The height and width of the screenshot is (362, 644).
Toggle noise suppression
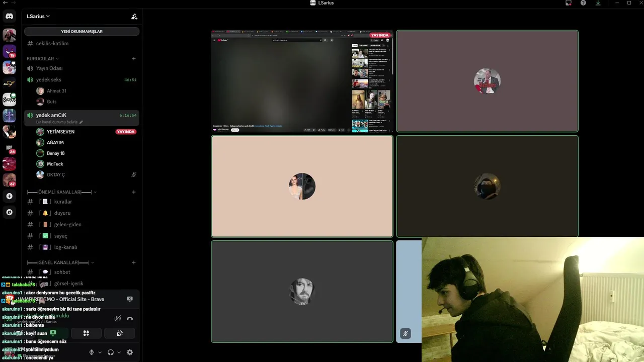pyautogui.click(x=118, y=318)
